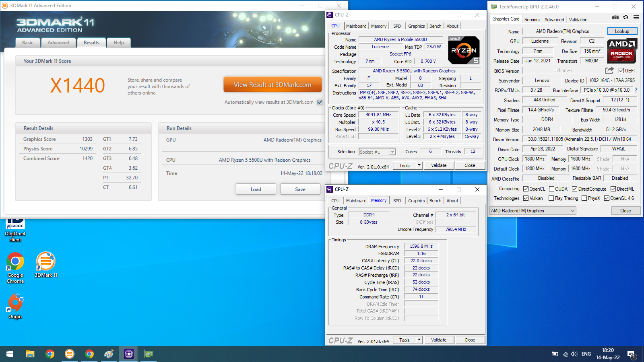Click Lookup button in GPU-Z
The width and height of the screenshot is (644, 362).
(622, 31)
